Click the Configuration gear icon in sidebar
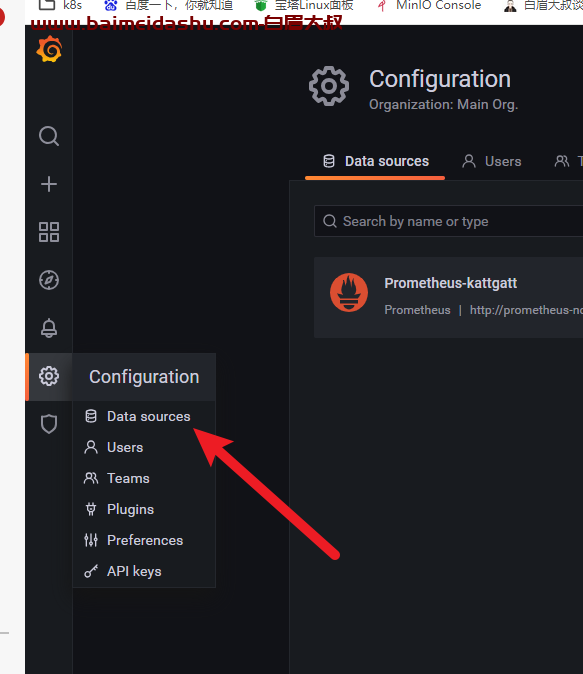This screenshot has height=674, width=583. coord(49,376)
